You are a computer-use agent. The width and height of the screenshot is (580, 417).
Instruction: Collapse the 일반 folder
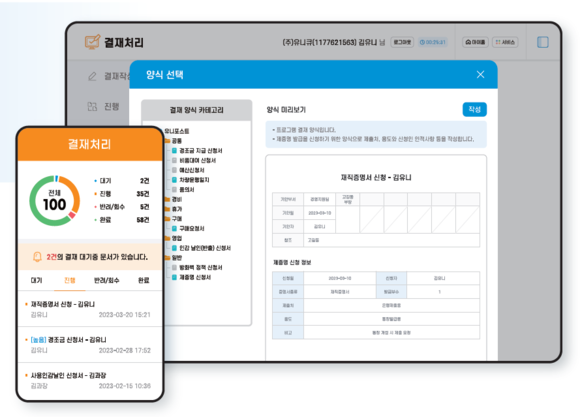173,258
